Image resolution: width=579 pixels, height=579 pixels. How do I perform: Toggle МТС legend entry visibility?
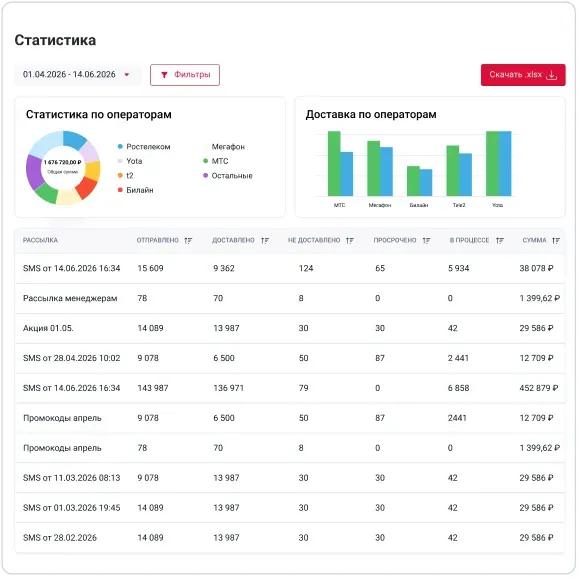coord(216,161)
